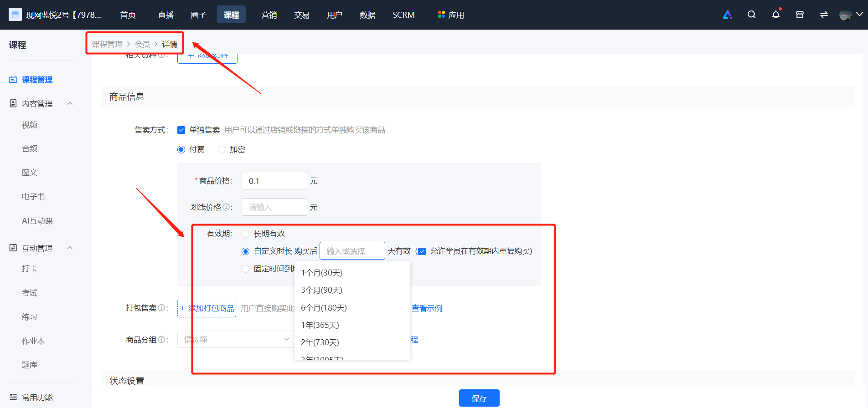Open 视频 in the sidebar
The height and width of the screenshot is (408, 868).
30,125
